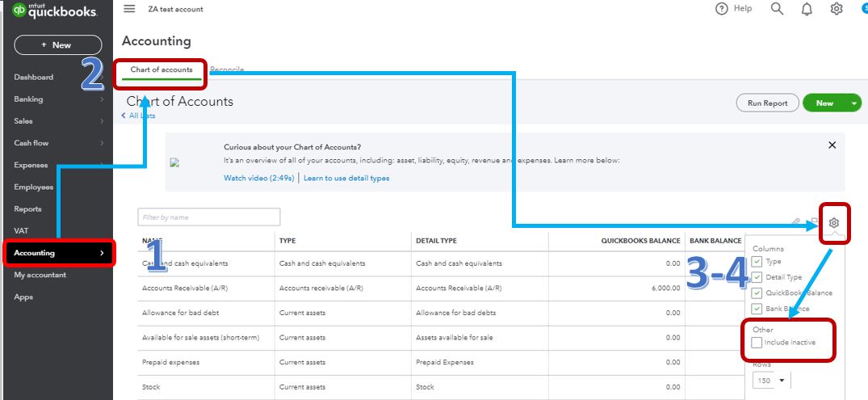Click the Run Report button

coord(767,103)
